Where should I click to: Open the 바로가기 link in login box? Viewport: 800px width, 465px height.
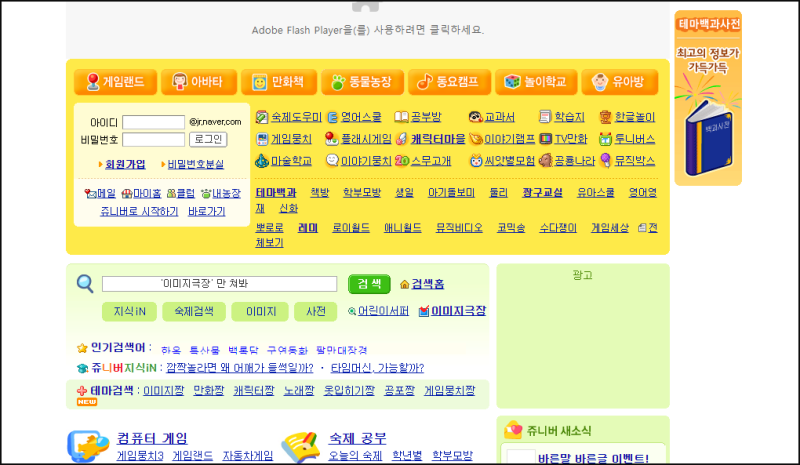point(207,211)
